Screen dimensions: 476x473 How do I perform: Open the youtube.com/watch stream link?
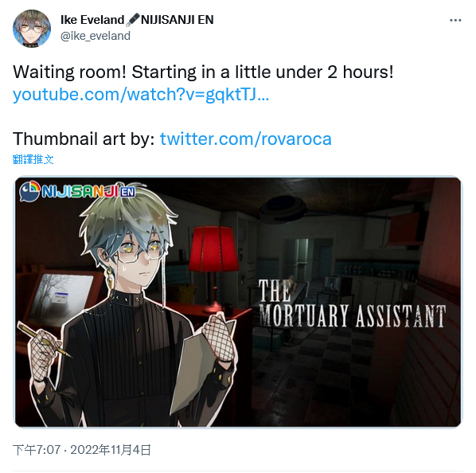[x=141, y=95]
